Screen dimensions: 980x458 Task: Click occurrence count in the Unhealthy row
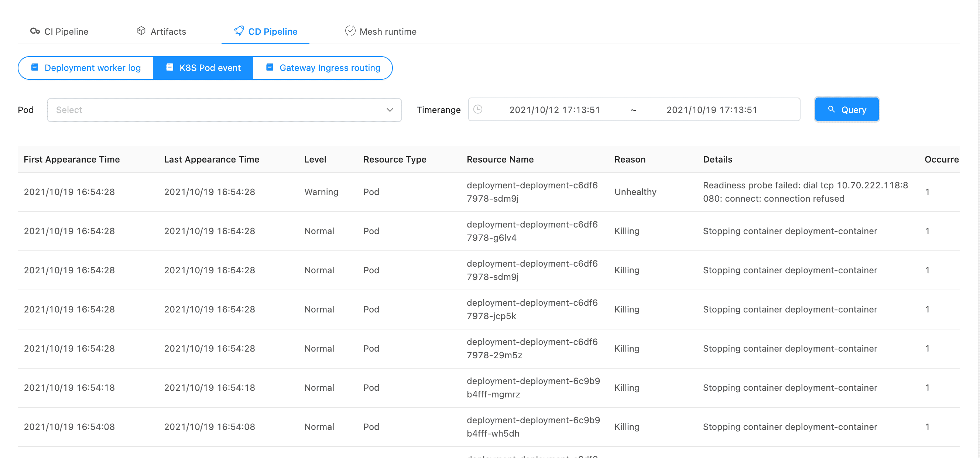point(928,192)
